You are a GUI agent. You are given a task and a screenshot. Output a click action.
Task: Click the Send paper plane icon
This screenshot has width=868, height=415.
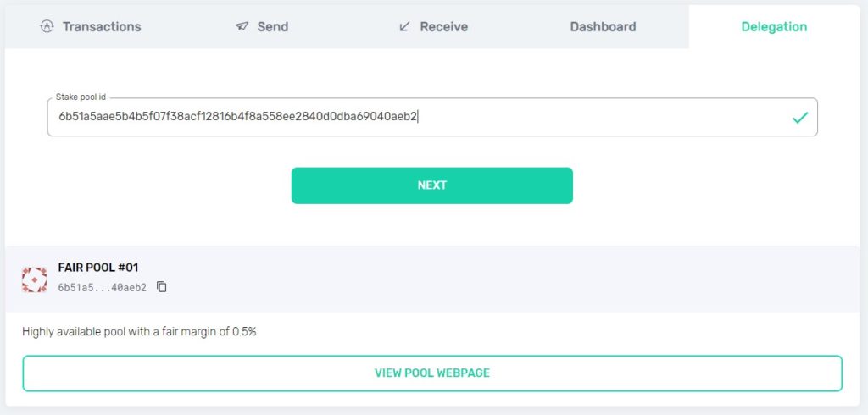[x=242, y=26]
